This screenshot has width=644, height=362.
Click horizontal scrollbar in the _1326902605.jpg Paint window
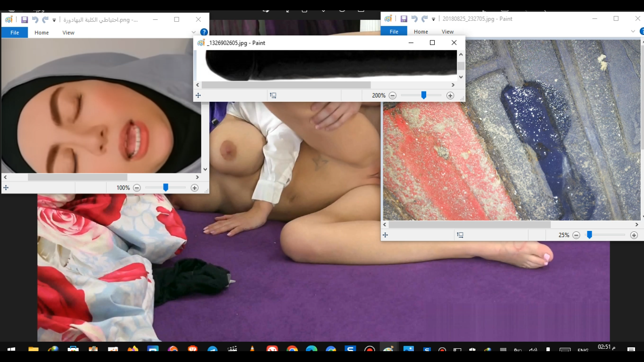coord(286,85)
